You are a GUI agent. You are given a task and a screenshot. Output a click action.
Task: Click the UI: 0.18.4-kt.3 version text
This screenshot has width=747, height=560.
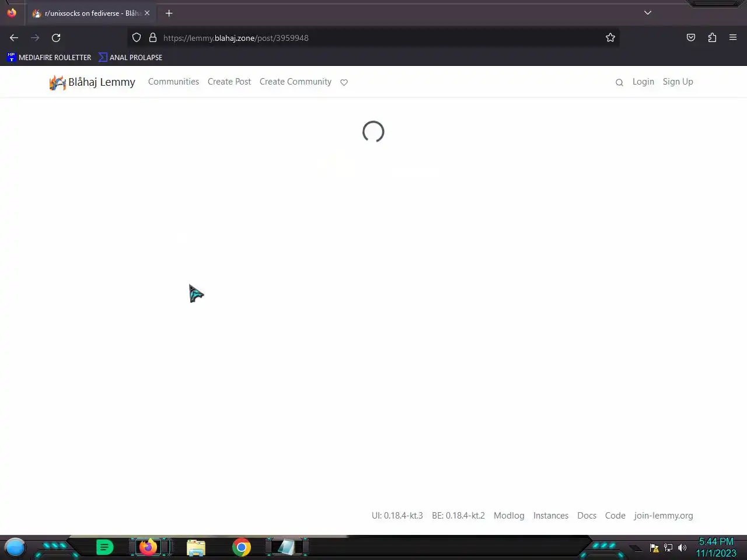pyautogui.click(x=397, y=516)
